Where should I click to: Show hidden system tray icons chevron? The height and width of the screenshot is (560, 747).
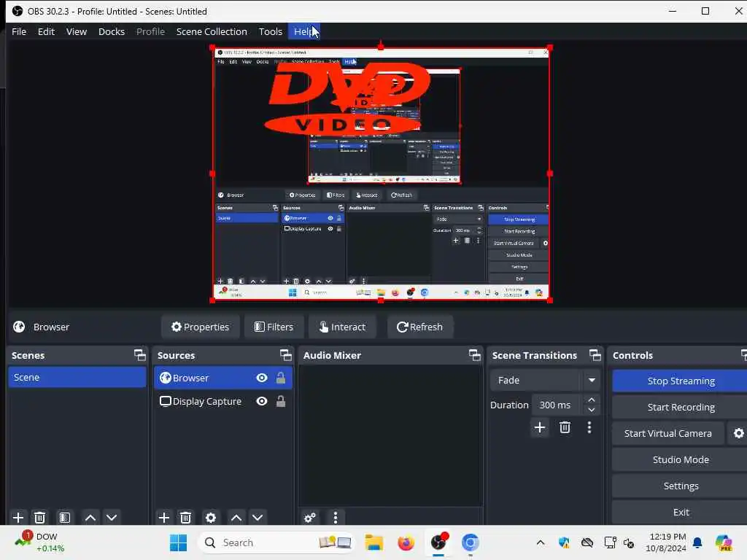(x=541, y=542)
